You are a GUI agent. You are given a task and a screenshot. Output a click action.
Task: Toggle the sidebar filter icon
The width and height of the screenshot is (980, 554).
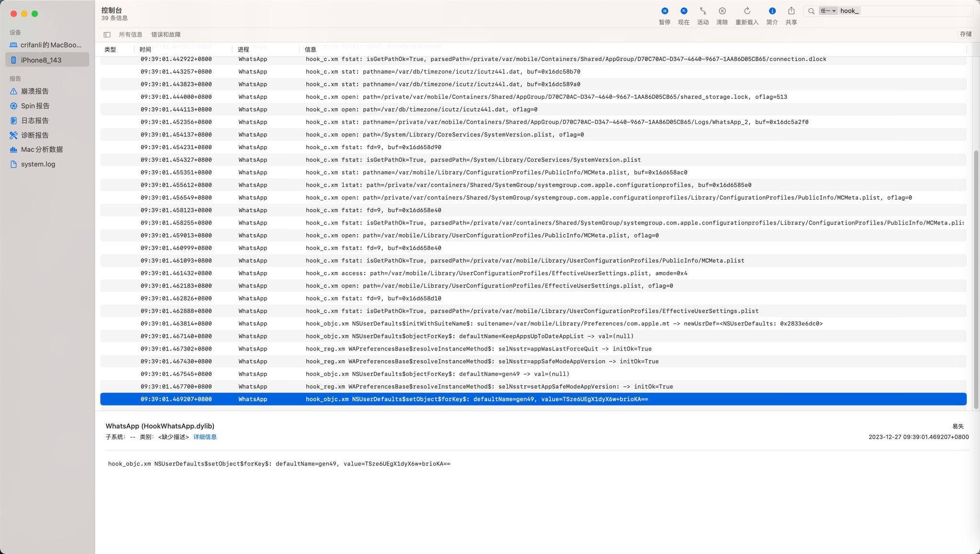tap(107, 34)
